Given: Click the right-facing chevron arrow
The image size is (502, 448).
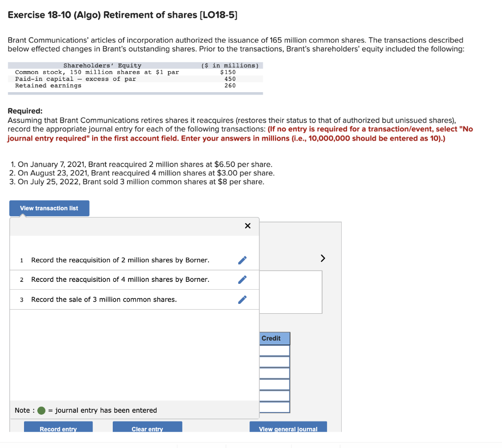Looking at the screenshot, I should coord(323,258).
